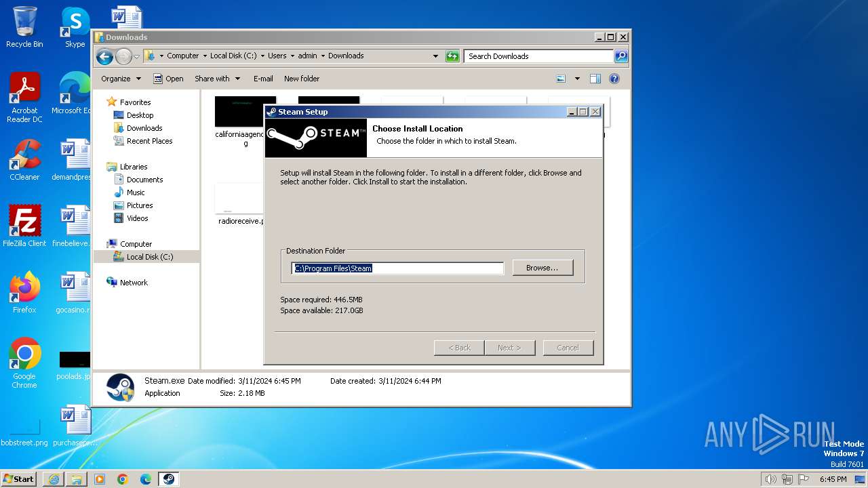Click Downloads breadcrumb in address bar

346,56
